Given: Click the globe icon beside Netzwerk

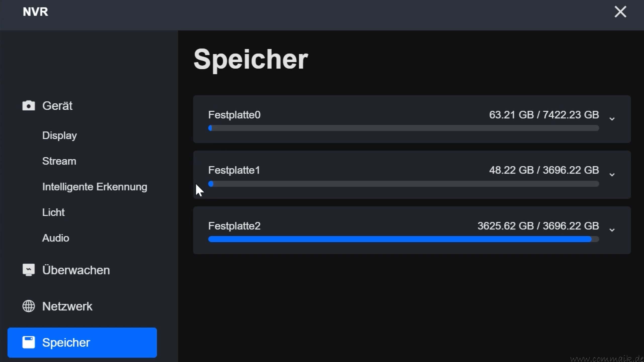Looking at the screenshot, I should 28,306.
